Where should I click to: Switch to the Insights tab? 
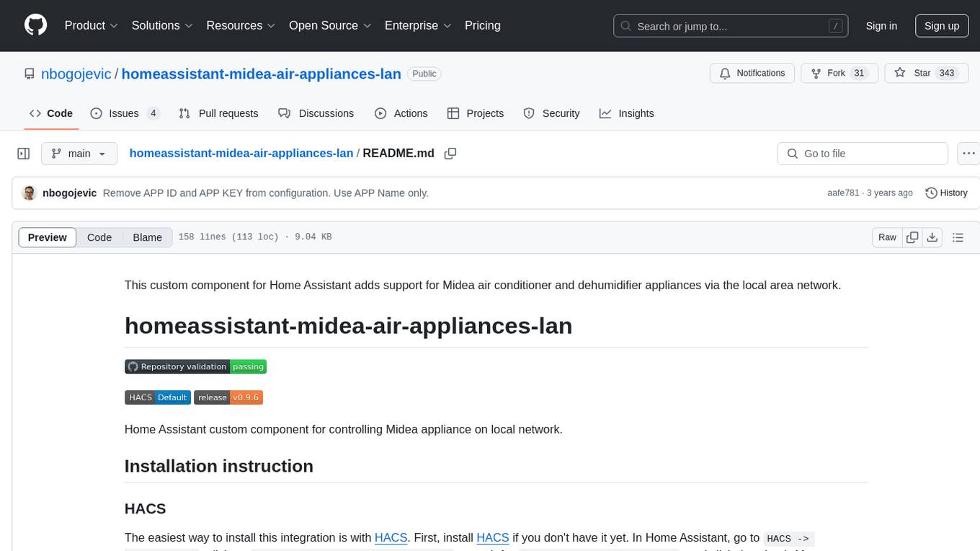pos(627,113)
